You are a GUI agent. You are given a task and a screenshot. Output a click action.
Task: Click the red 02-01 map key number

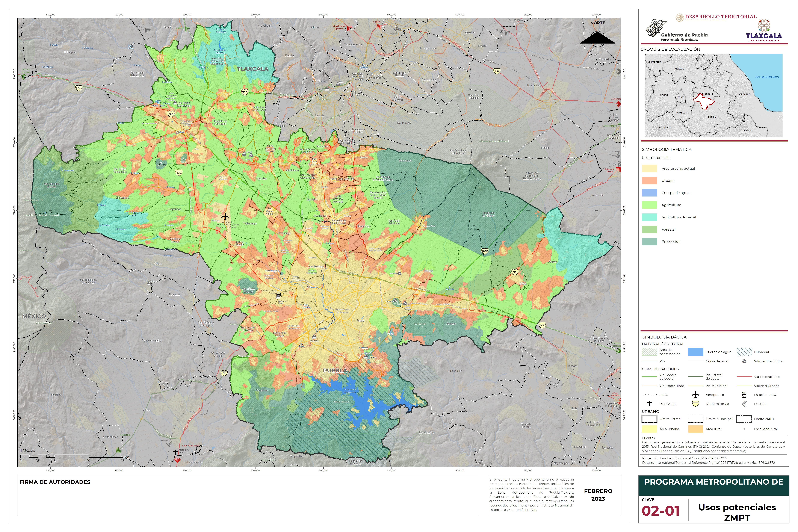tap(661, 511)
